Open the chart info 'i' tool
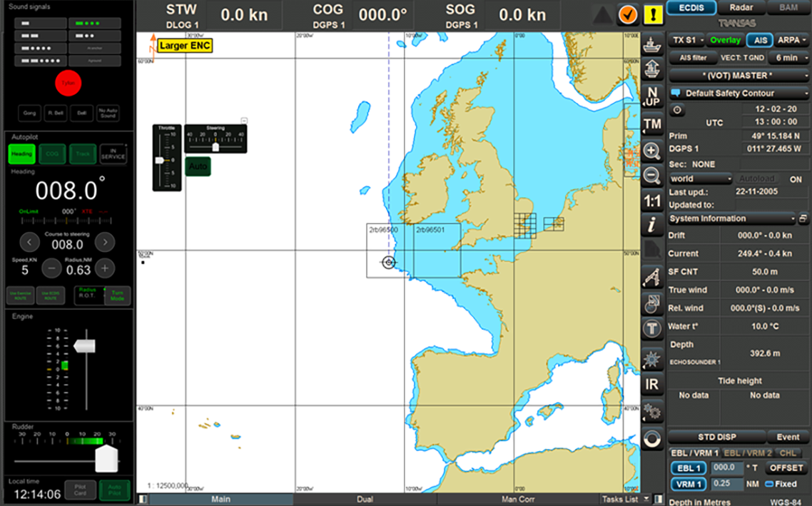The height and width of the screenshot is (506, 812). [x=651, y=226]
